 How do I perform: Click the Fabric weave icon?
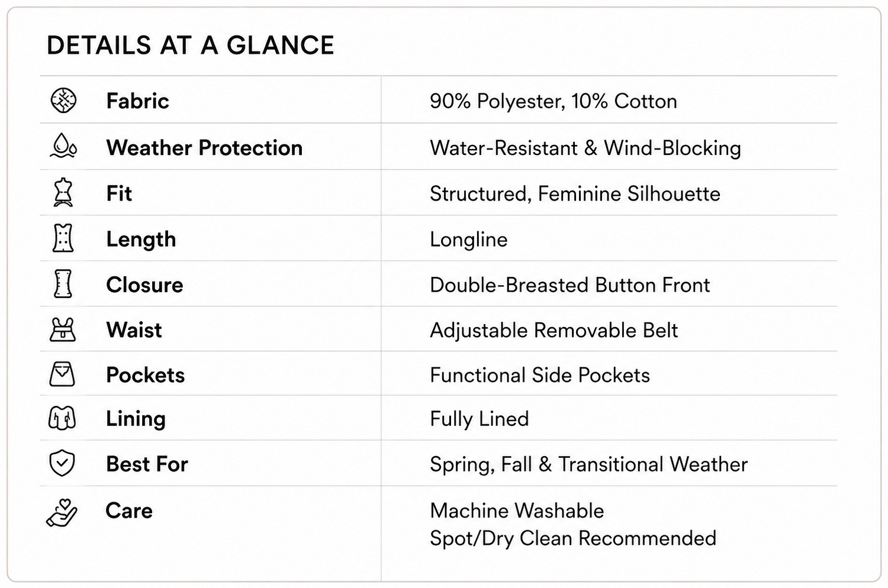tap(63, 100)
